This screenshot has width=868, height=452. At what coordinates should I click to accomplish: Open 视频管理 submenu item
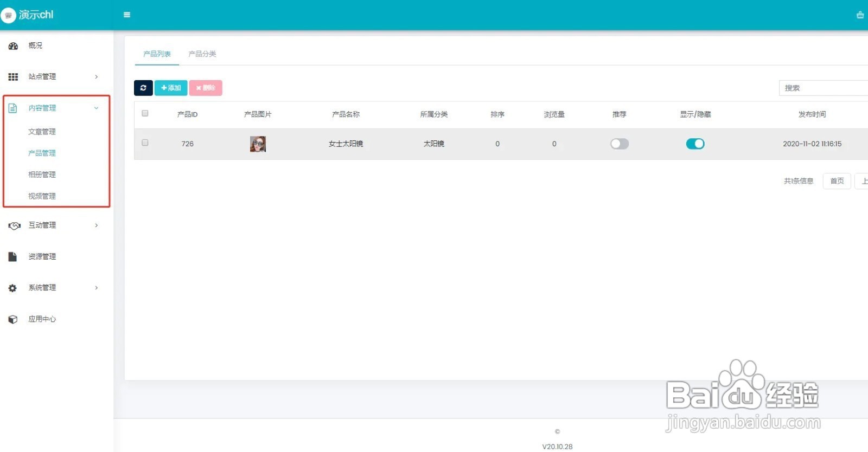(42, 196)
